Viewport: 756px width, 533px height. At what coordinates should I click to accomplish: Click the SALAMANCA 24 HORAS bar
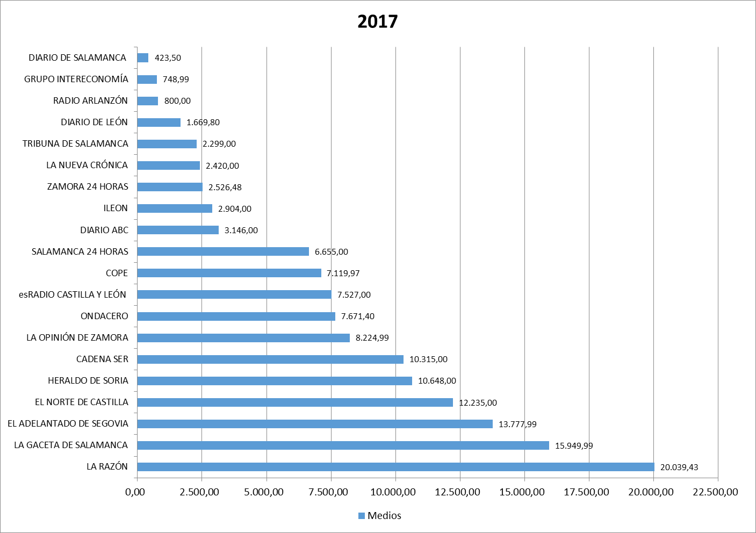[223, 251]
